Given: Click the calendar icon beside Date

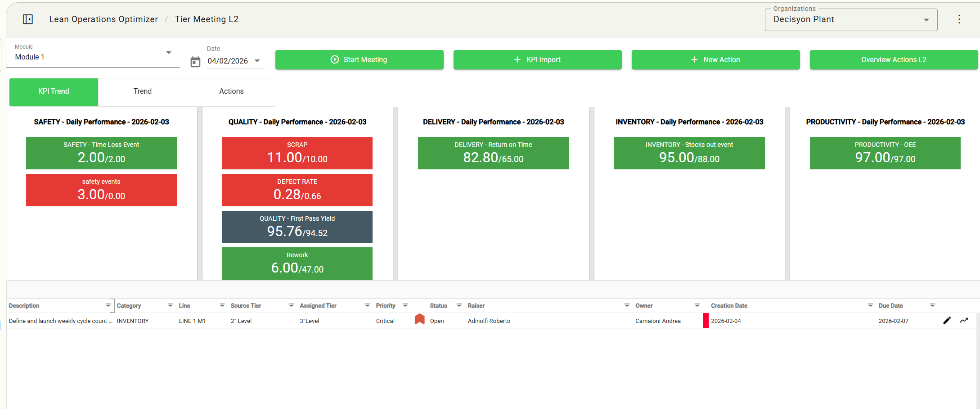Looking at the screenshot, I should pyautogui.click(x=195, y=62).
